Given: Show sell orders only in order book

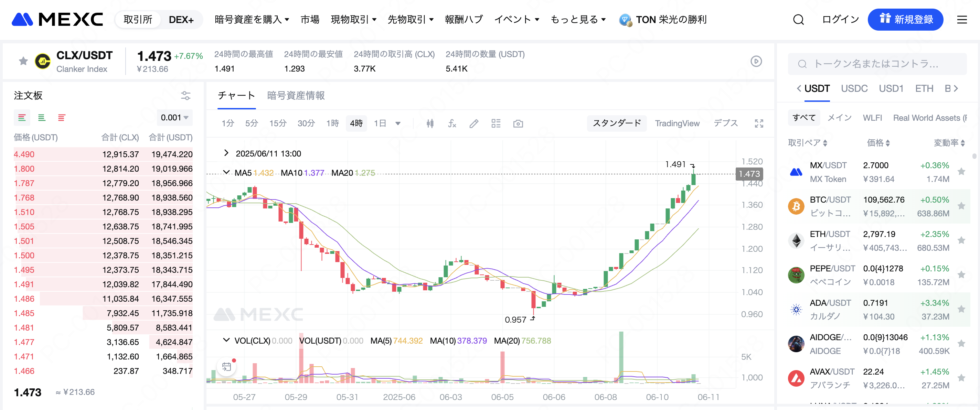Looking at the screenshot, I should coord(61,118).
